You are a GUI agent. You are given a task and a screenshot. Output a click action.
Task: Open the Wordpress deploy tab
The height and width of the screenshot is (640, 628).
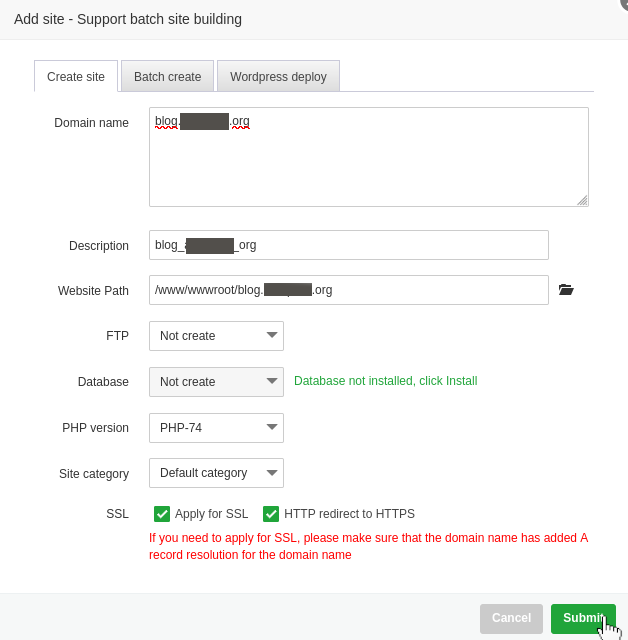coord(278,77)
